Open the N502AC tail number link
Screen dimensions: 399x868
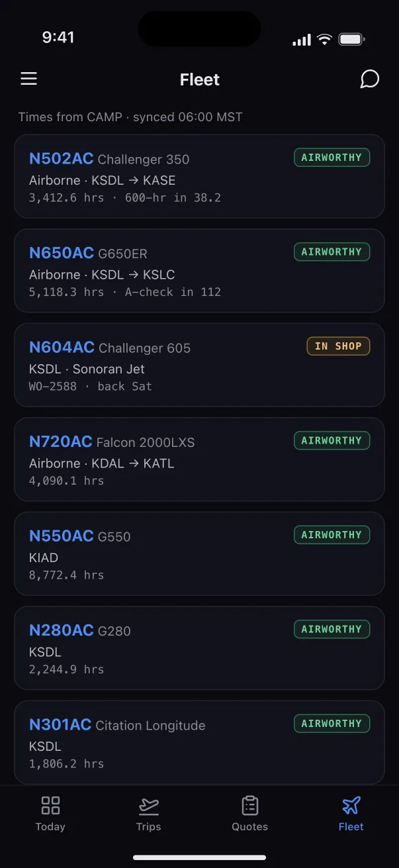[61, 159]
